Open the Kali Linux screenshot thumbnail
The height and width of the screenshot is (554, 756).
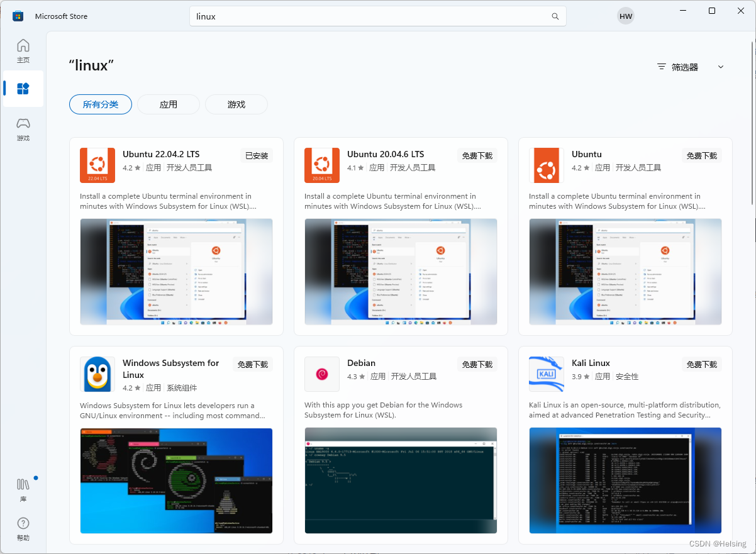coord(625,480)
